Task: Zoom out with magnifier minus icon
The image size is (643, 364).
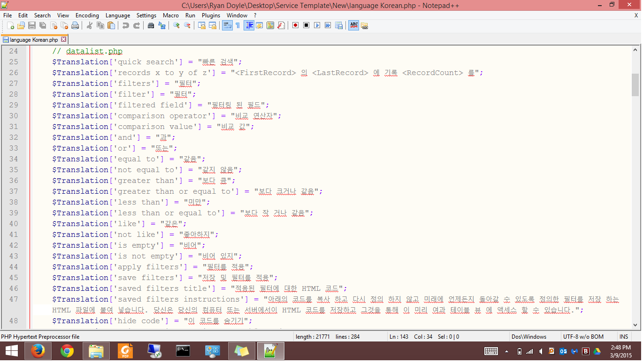Action: click(x=187, y=25)
